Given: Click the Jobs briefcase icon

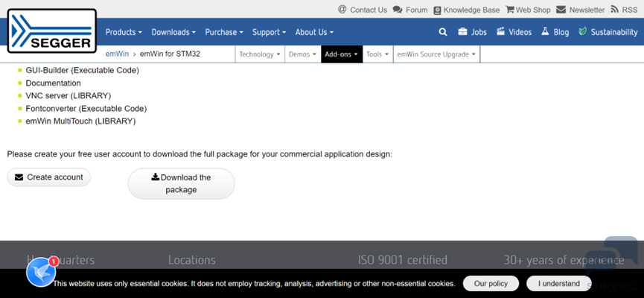Looking at the screenshot, I should pyautogui.click(x=462, y=31).
